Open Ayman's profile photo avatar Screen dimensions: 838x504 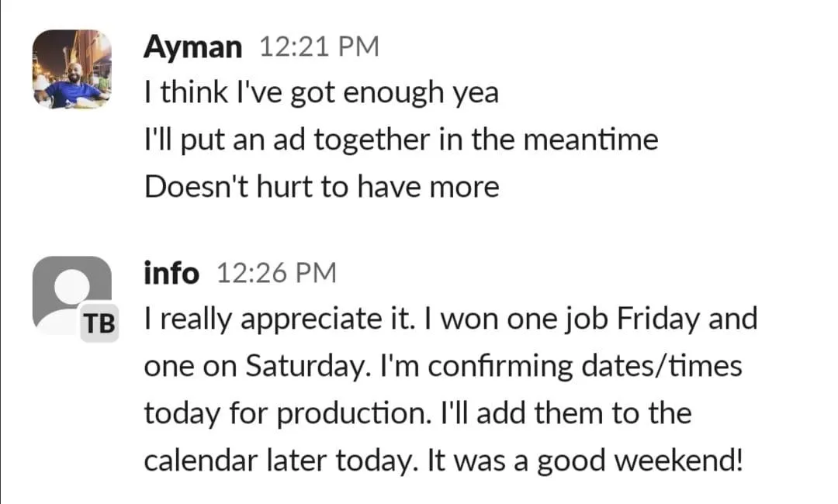(72, 70)
